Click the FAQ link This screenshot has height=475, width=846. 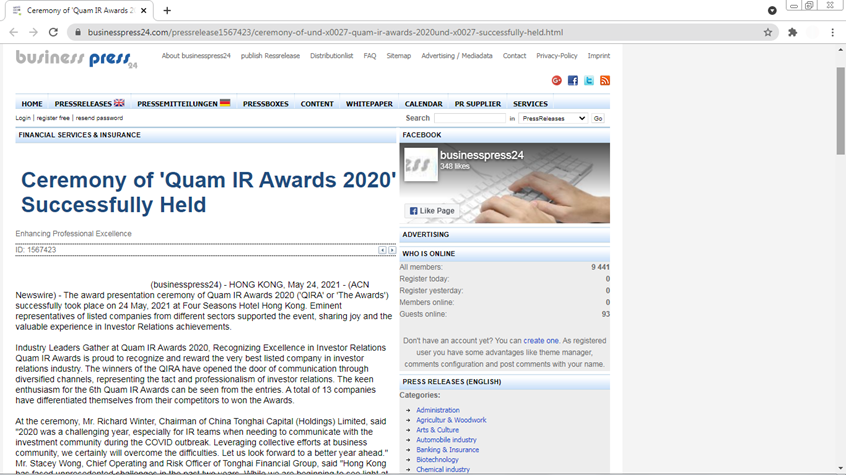pyautogui.click(x=370, y=56)
